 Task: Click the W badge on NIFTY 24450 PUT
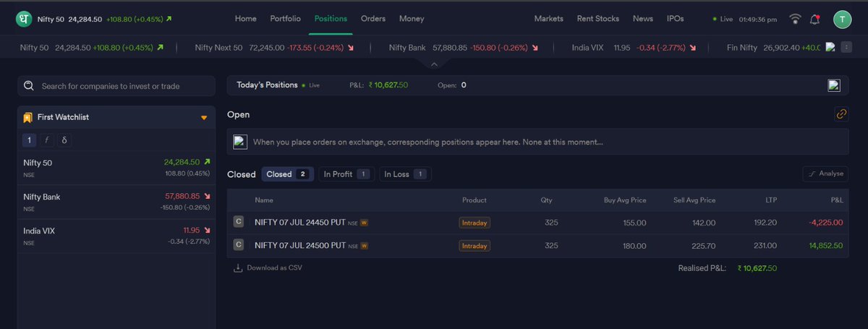click(365, 223)
